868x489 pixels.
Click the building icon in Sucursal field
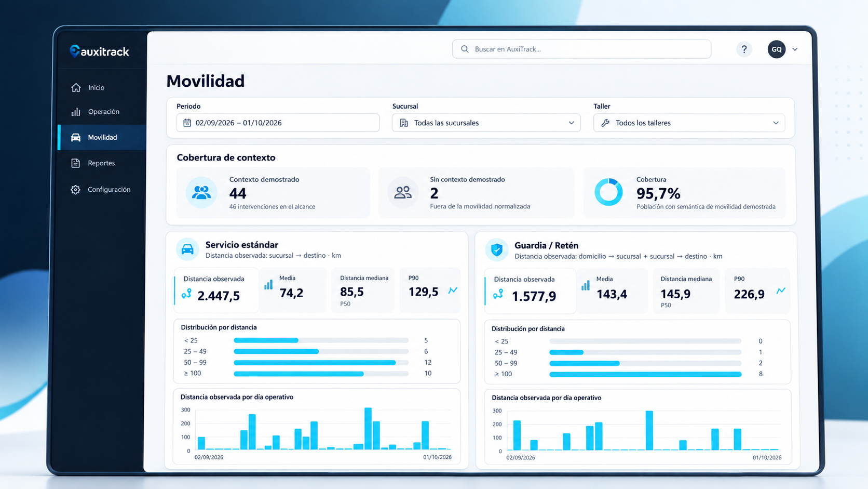404,123
